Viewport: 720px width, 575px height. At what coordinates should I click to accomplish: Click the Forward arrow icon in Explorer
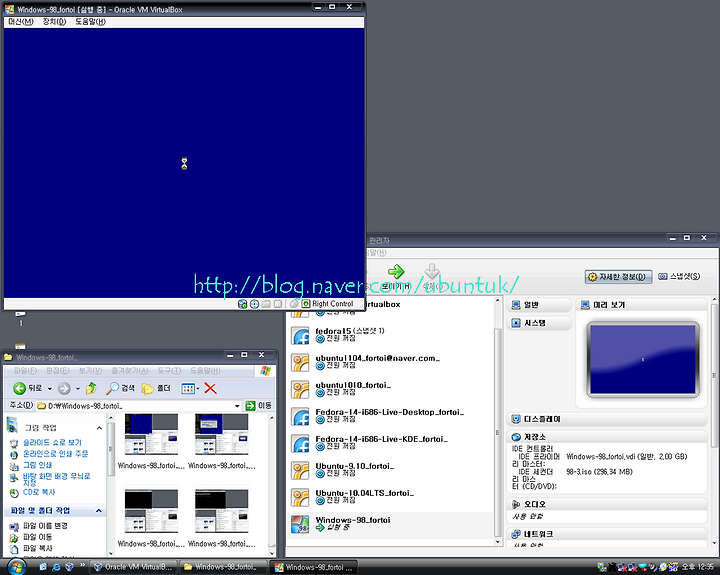64,389
